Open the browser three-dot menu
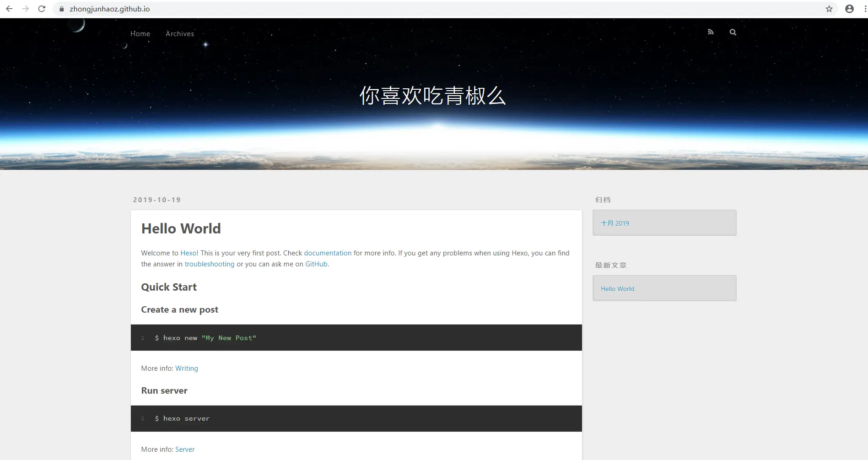 point(865,9)
